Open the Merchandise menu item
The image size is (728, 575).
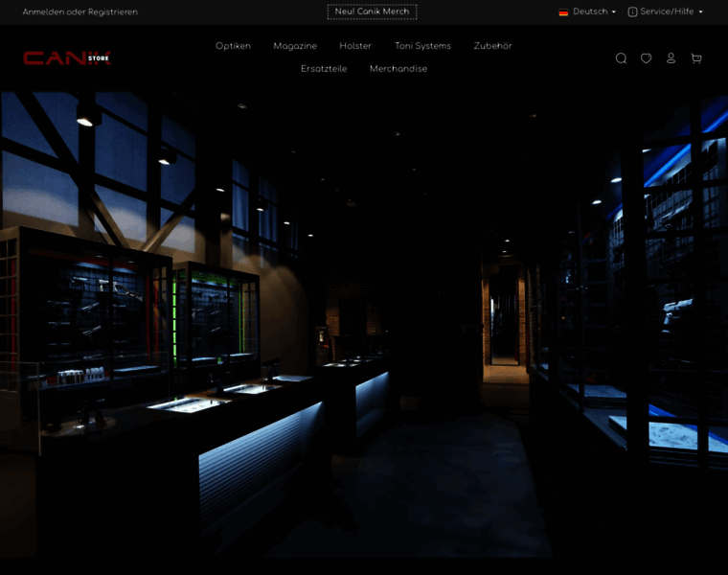[398, 69]
